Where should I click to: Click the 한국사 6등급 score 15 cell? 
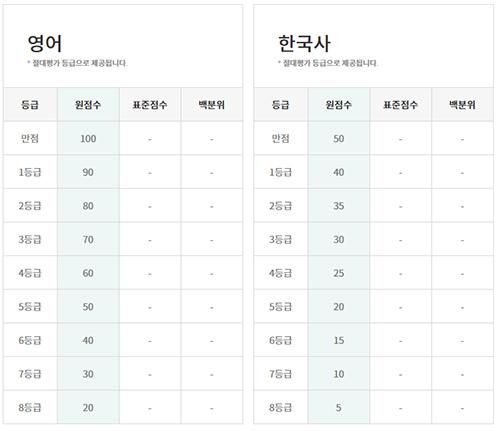(339, 340)
